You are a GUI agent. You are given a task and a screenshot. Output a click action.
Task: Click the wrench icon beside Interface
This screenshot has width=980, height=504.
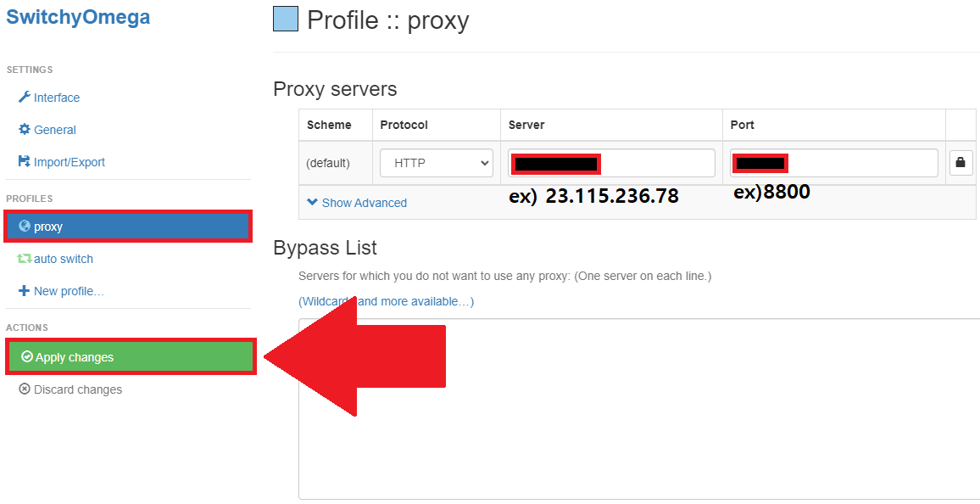[x=25, y=97]
